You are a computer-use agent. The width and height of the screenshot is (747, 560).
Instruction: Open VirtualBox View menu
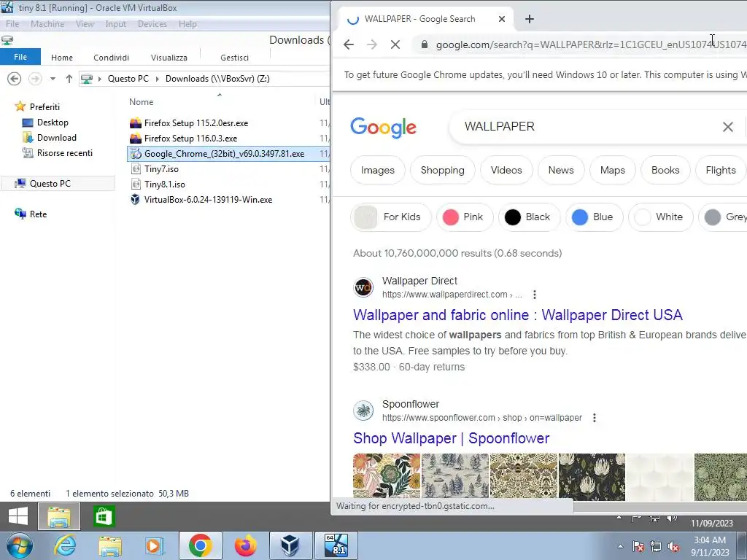(85, 24)
